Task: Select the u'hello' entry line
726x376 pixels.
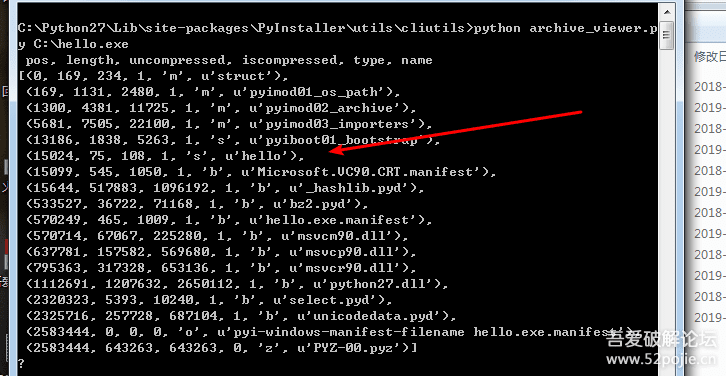Action: (x=165, y=157)
